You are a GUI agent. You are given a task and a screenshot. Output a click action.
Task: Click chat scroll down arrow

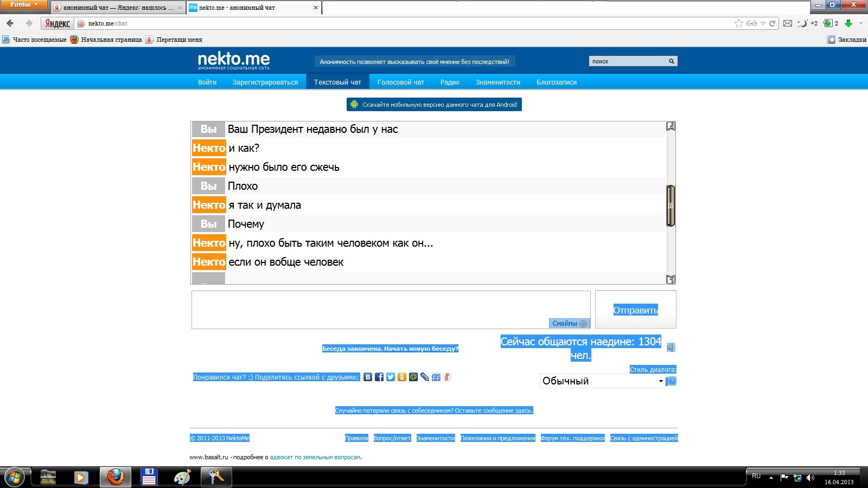coord(671,279)
